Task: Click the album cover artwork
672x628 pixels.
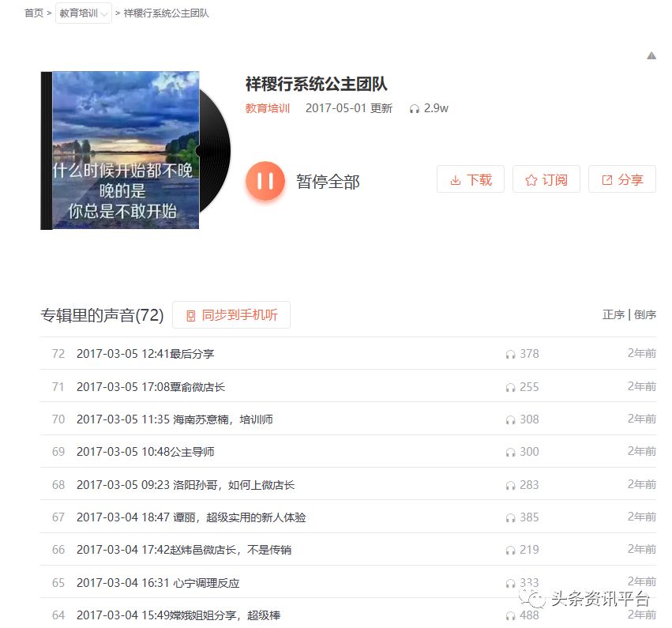Action: 126,150
